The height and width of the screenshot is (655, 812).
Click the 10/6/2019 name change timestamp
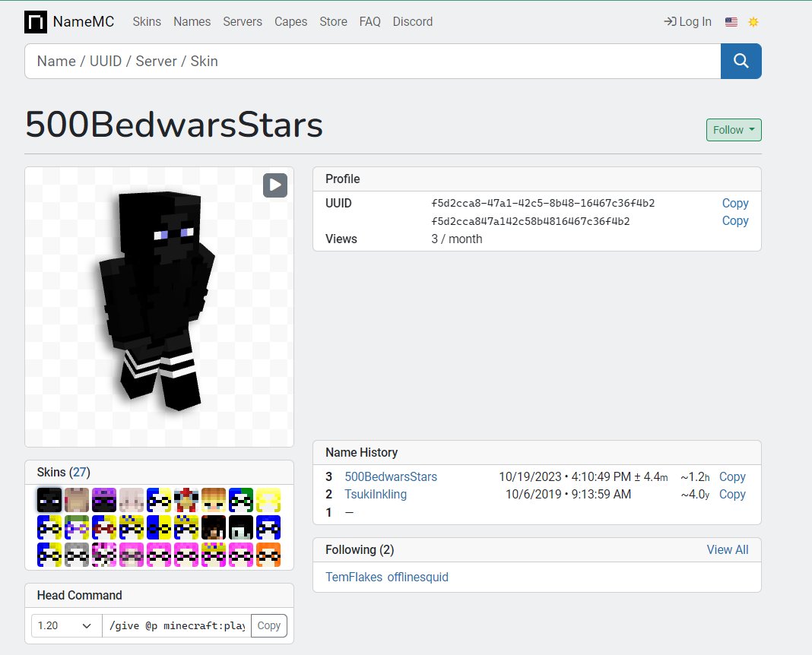pyautogui.click(x=568, y=494)
